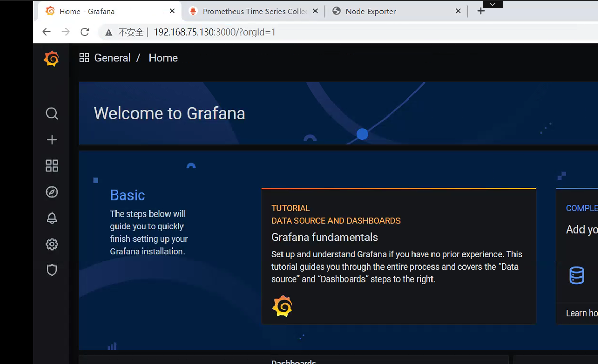Open a new browser tab

point(481,11)
